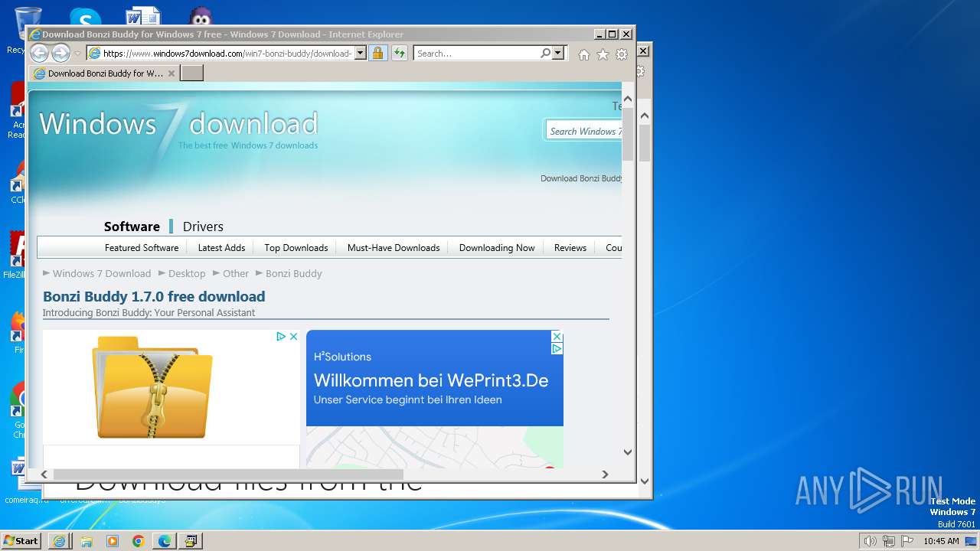This screenshot has width=980, height=551.
Task: Open File Explorer from taskbar
Action: click(x=86, y=541)
